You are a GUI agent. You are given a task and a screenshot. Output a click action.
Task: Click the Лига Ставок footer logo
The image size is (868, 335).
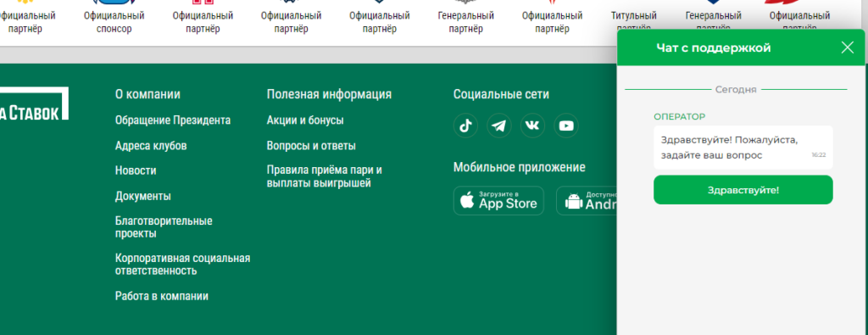[x=34, y=103]
